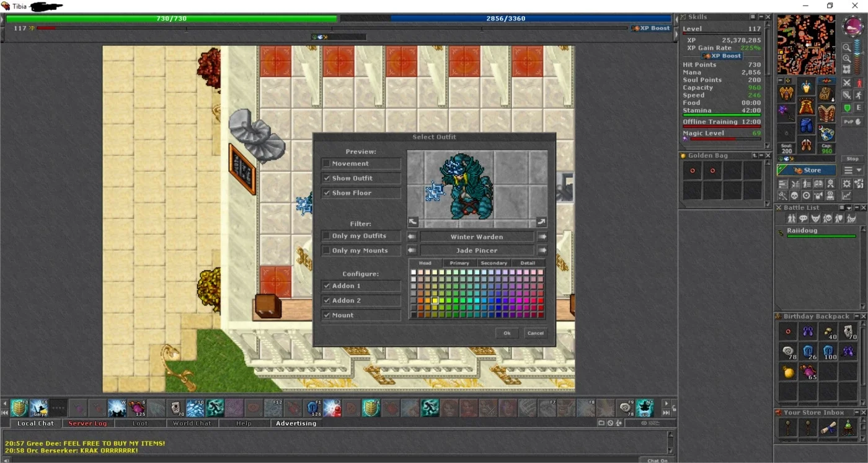This screenshot has height=463, width=868.
Task: Click the backpack equipment slot
Action: [826, 94]
